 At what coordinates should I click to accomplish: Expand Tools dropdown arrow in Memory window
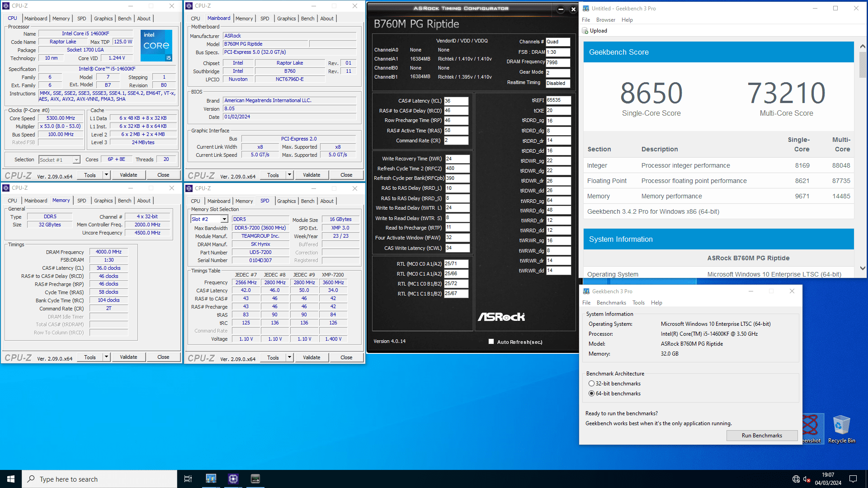(x=106, y=357)
